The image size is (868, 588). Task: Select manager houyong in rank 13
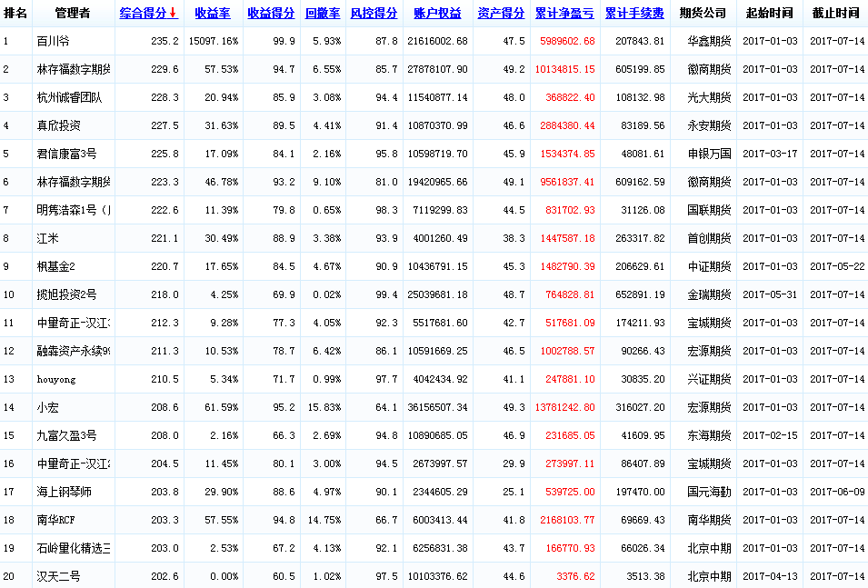point(56,379)
